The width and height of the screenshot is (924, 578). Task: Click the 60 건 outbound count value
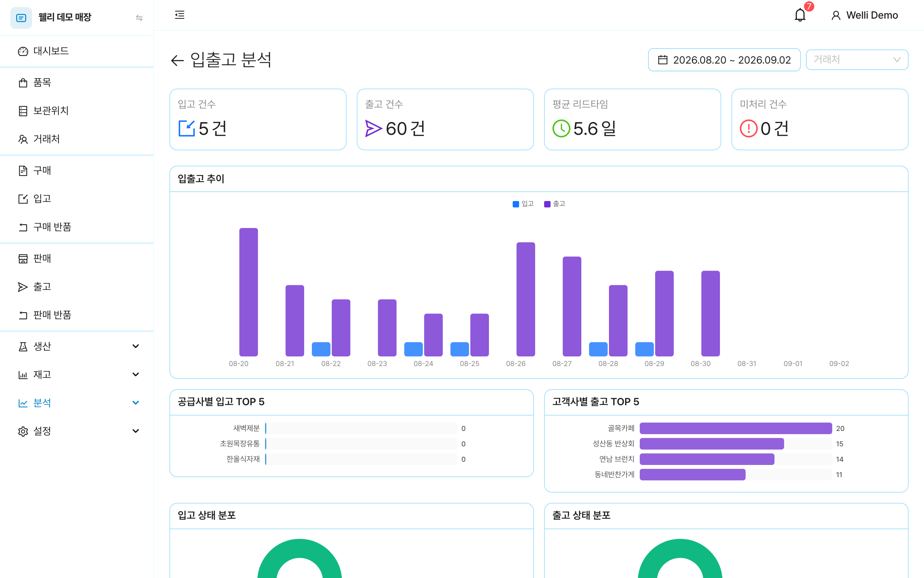[x=406, y=128]
